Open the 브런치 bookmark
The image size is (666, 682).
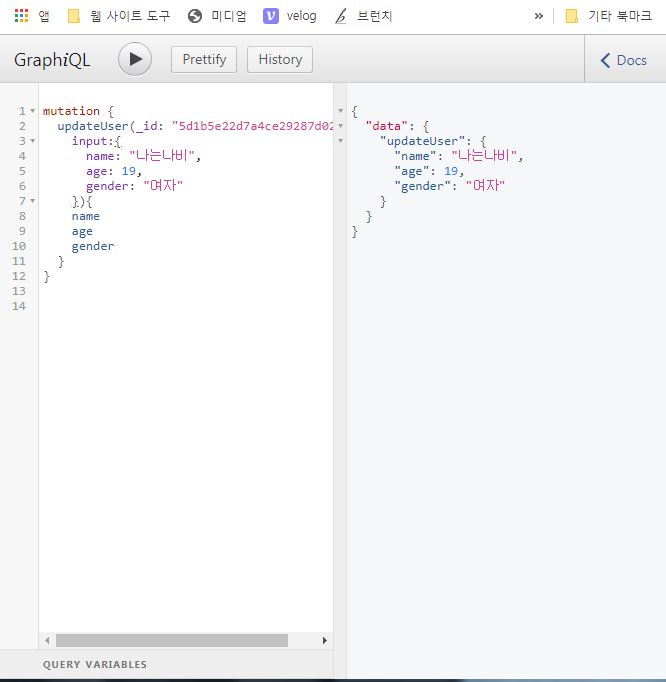(x=364, y=16)
